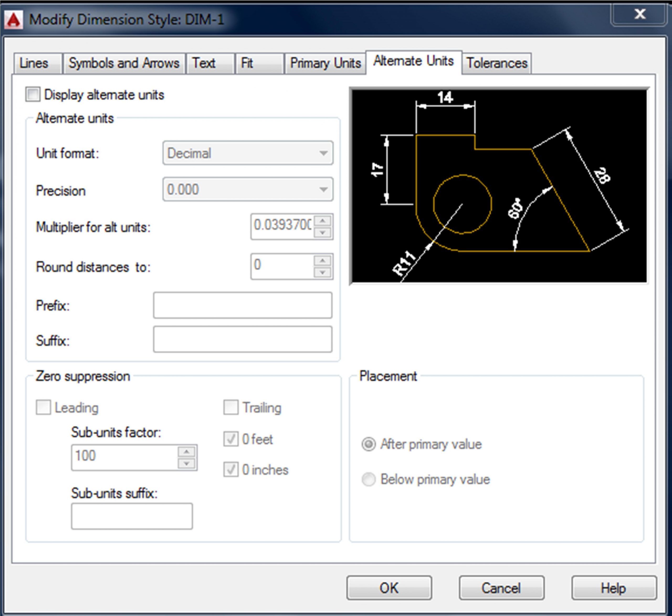672x616 pixels.
Task: Click up arrow on Round distances spinner
Action: point(322,260)
